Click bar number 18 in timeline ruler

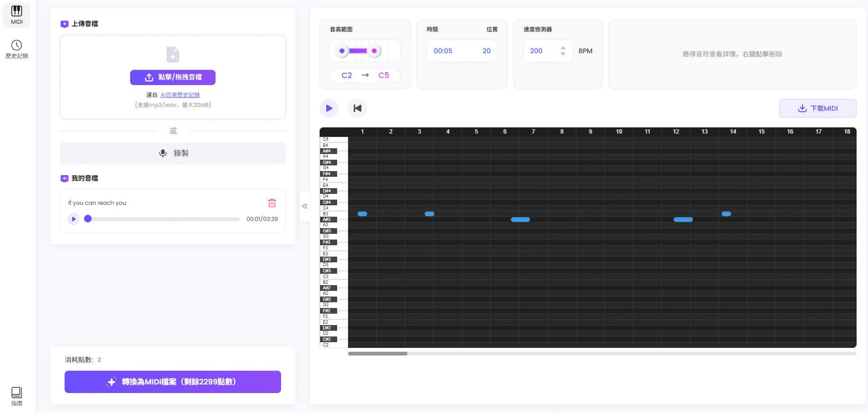coord(847,132)
